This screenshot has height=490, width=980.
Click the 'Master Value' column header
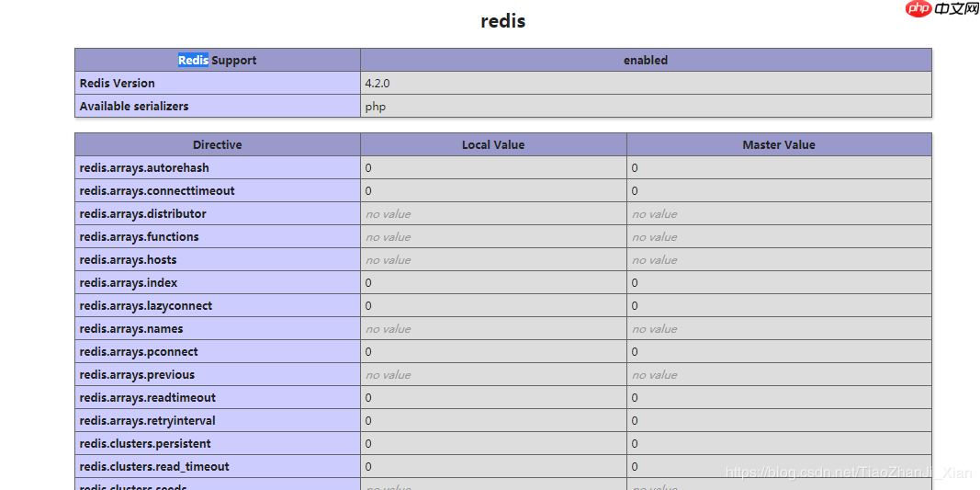coord(779,144)
